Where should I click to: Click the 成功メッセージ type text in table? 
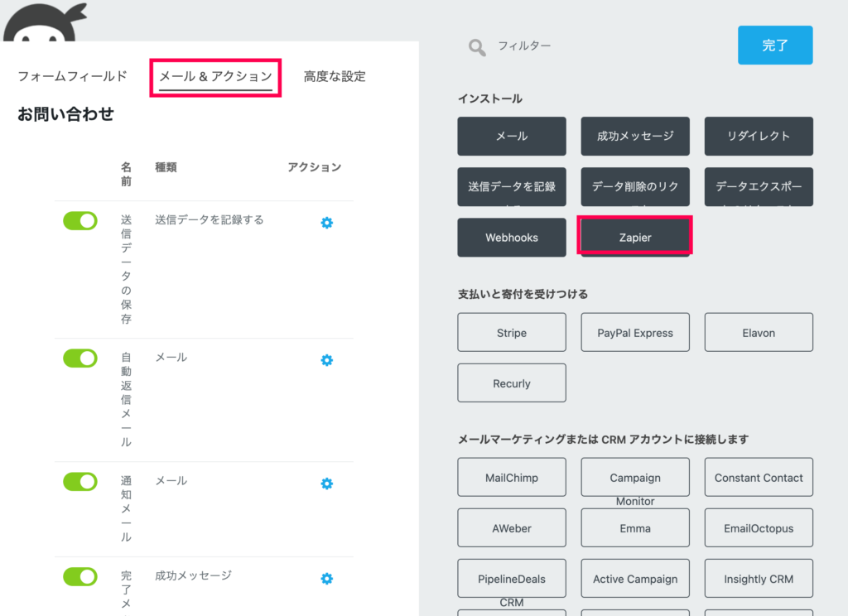click(x=193, y=575)
